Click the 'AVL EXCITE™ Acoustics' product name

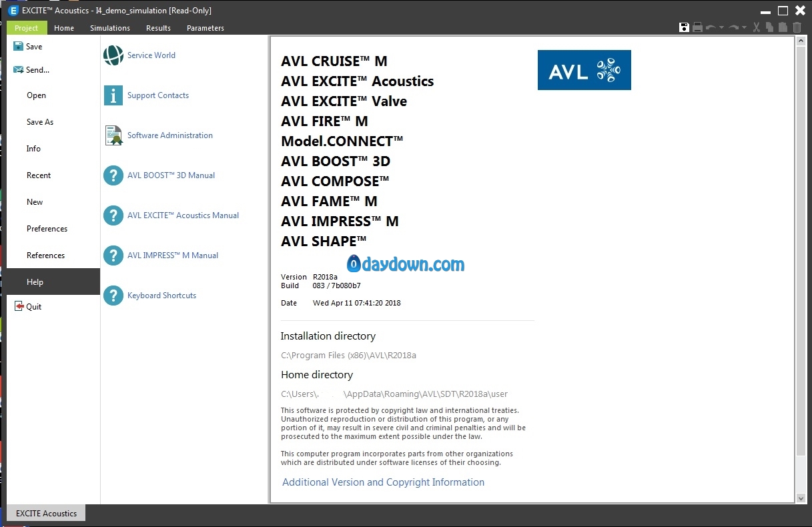coord(358,81)
